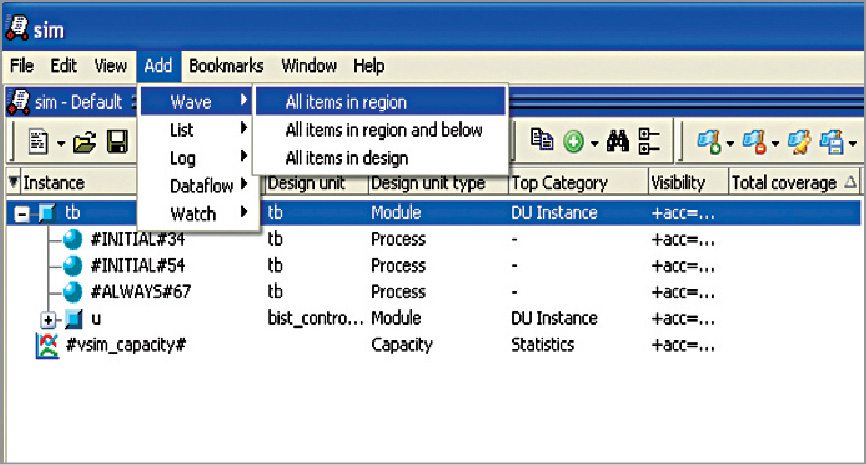Select 'All items in design' submenu entry
Viewport: 866px width, 465px height.
pyautogui.click(x=346, y=158)
